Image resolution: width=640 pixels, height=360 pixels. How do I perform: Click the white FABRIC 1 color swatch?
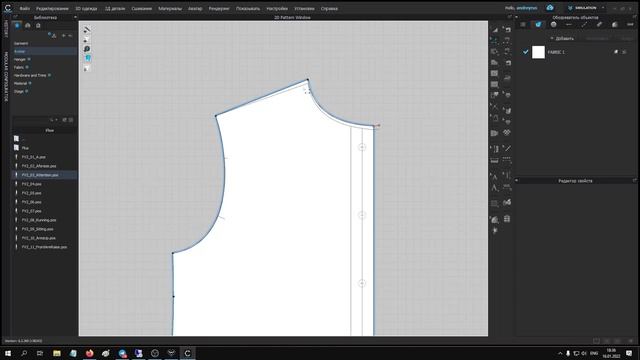click(538, 52)
